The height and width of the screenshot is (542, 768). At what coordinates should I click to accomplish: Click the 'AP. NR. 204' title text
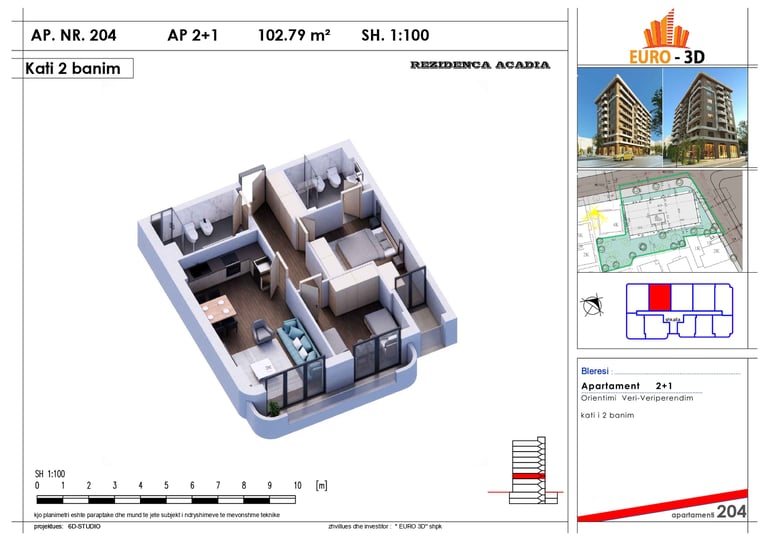(x=73, y=35)
